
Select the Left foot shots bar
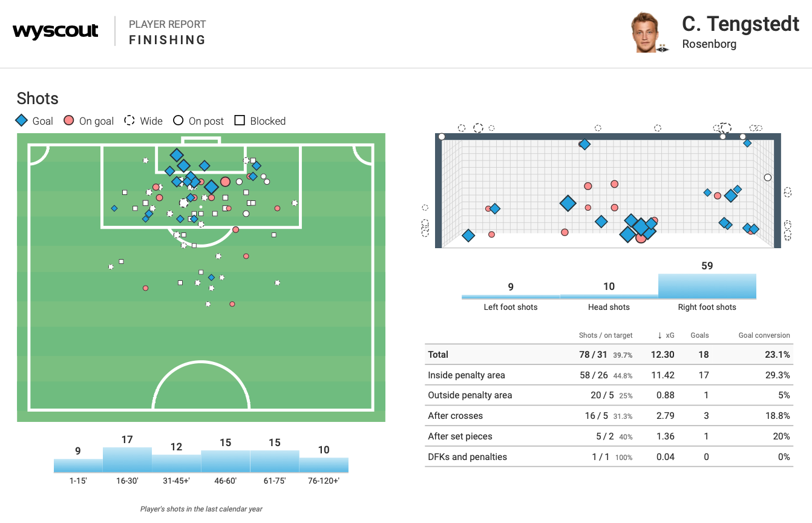coord(511,297)
